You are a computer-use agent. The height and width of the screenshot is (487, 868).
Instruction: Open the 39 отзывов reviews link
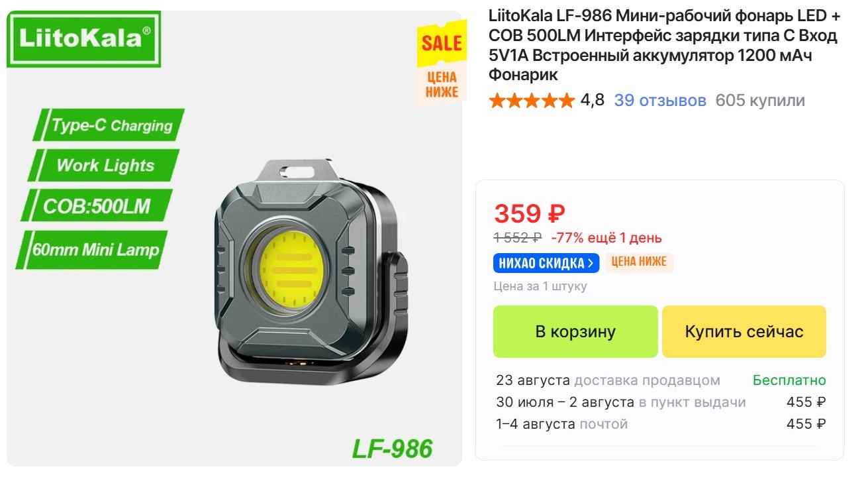(x=660, y=101)
